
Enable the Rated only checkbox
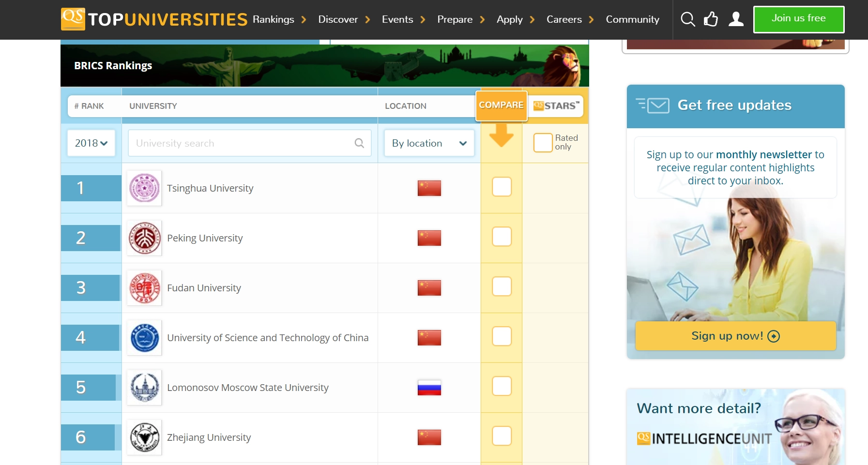(543, 143)
